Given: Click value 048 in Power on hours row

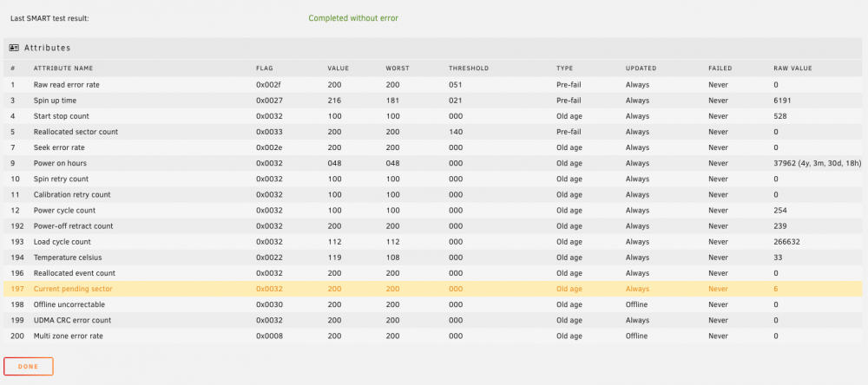Looking at the screenshot, I should coord(334,163).
